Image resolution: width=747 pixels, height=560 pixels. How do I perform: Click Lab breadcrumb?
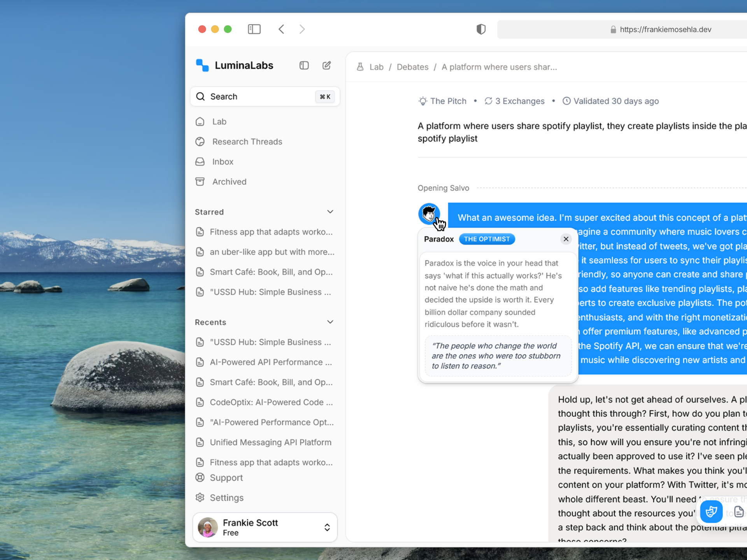[376, 67]
